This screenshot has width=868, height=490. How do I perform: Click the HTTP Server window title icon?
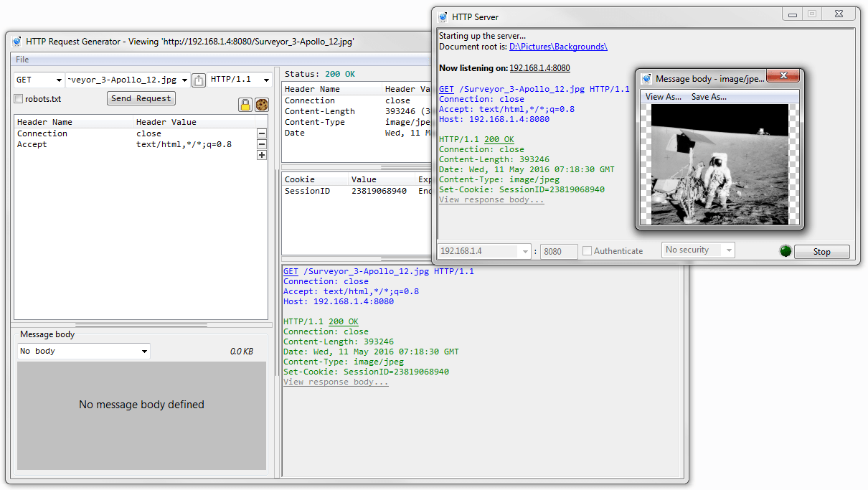(443, 17)
